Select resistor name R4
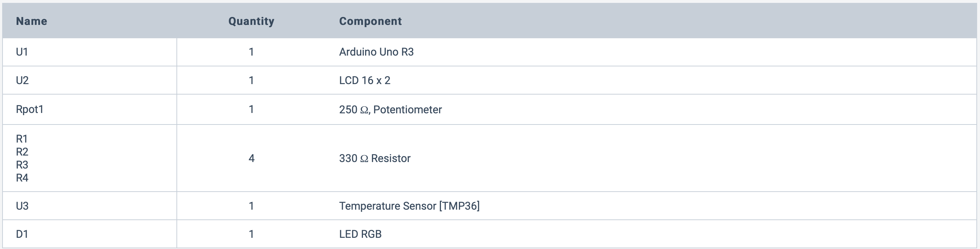Viewport: 980px width, 249px height. tap(22, 178)
